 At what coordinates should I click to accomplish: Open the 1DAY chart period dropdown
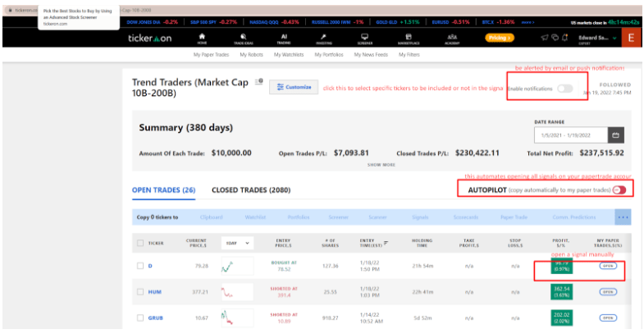pos(237,243)
